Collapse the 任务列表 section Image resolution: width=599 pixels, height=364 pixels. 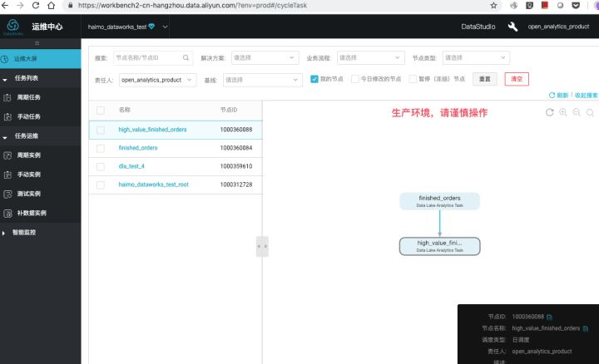coord(5,79)
